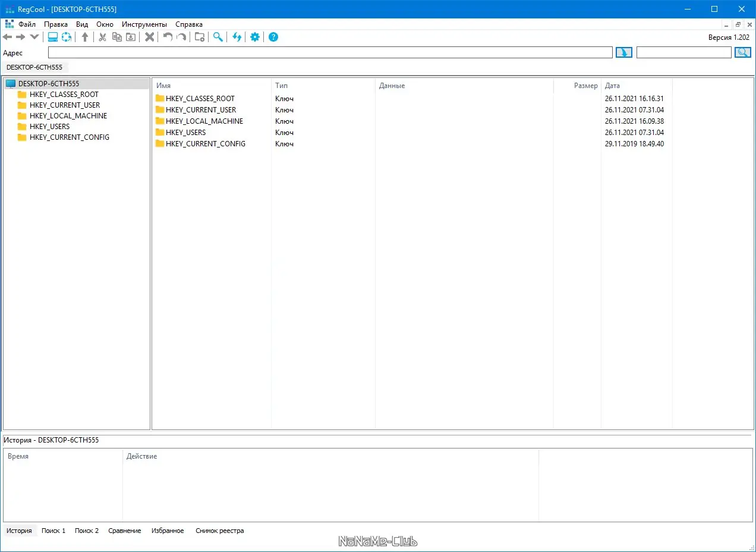Click the date 29.11.2019 18.49.40
This screenshot has width=756, height=552.
(x=634, y=144)
